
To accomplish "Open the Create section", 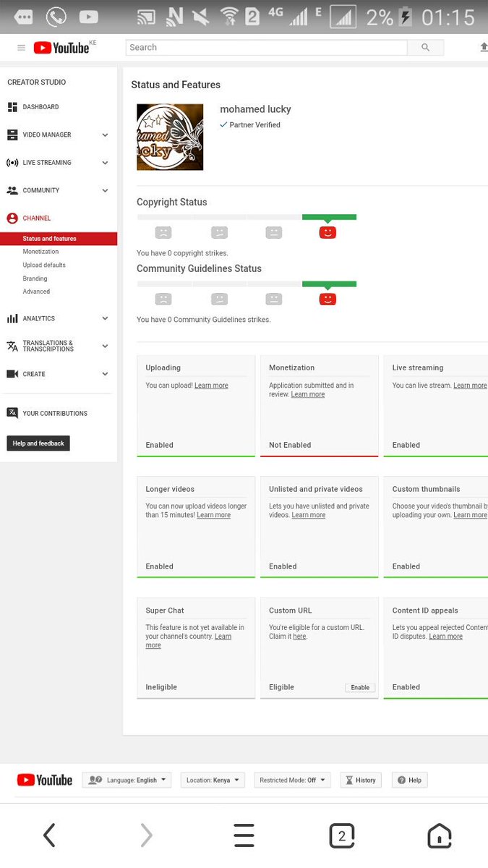I will (x=33, y=374).
